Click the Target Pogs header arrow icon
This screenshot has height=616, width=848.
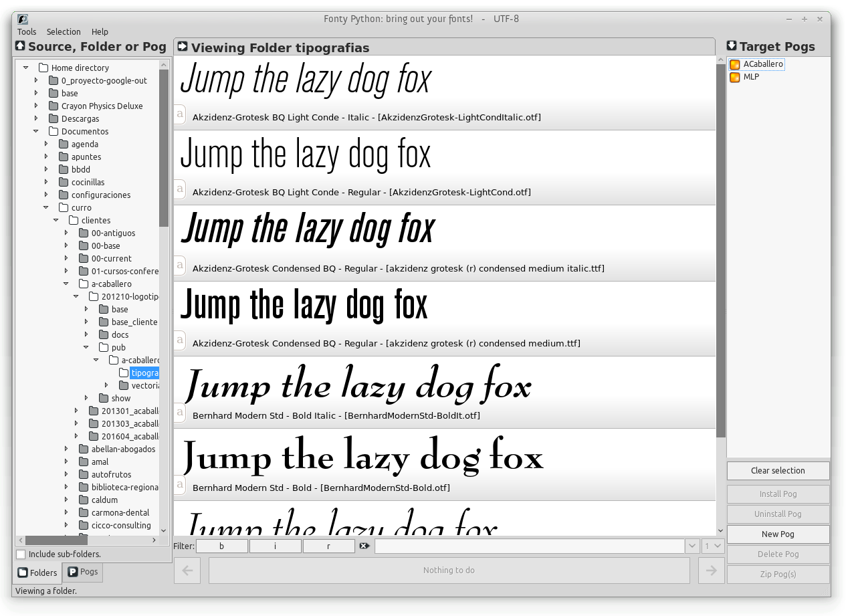coord(732,46)
